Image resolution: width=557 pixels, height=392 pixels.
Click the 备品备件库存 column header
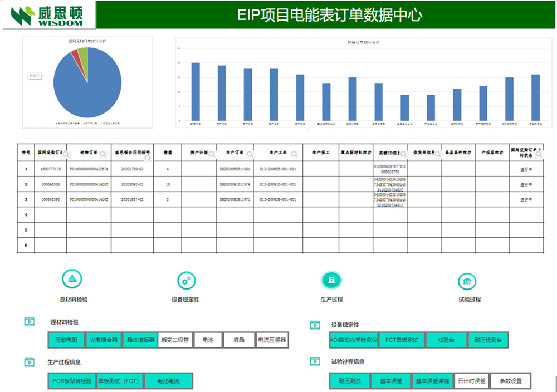(458, 153)
